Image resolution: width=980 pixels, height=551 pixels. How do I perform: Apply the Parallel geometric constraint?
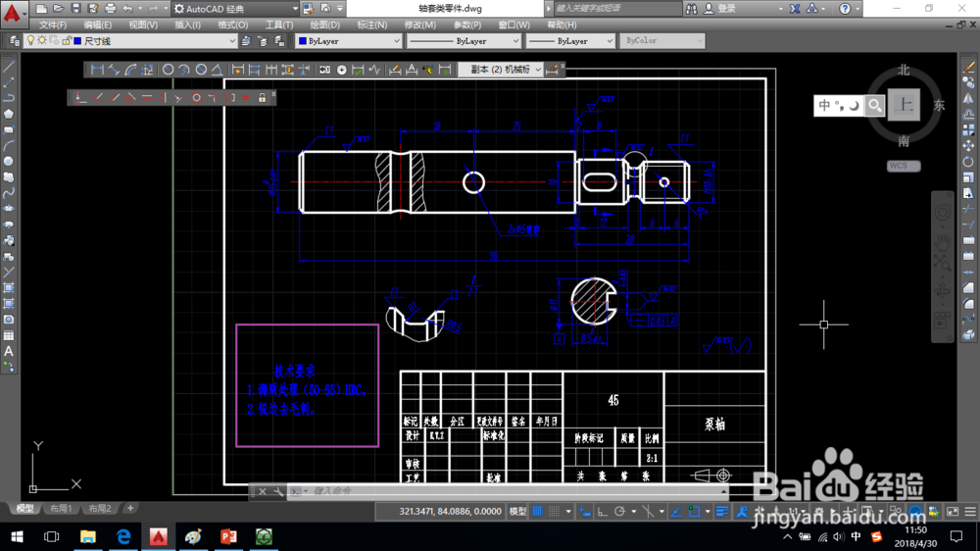pos(115,98)
